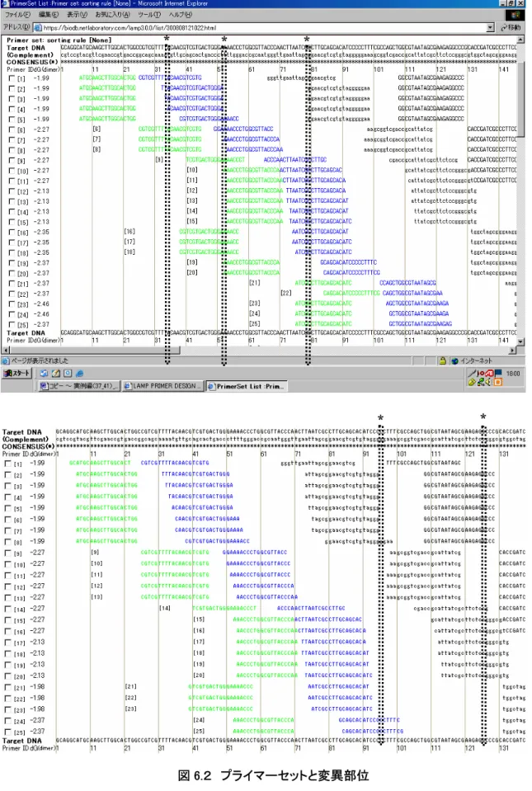Open the ツール(T) menu

click(149, 15)
